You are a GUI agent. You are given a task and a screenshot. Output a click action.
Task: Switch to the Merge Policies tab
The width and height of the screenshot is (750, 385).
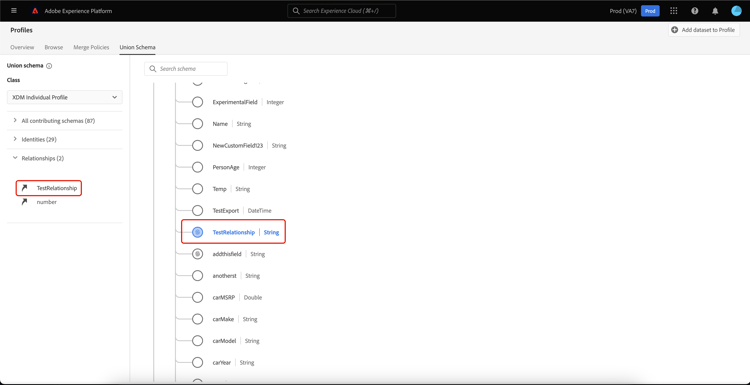91,47
